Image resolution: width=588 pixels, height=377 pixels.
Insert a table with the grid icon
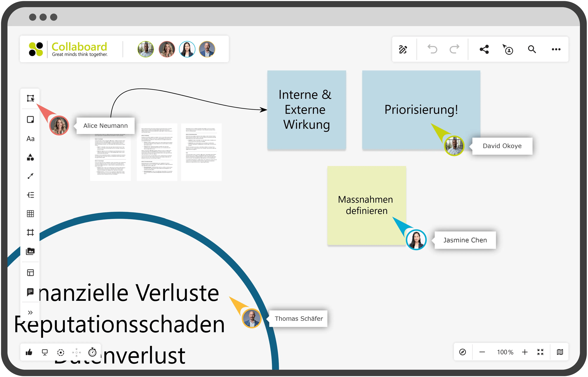tap(30, 214)
